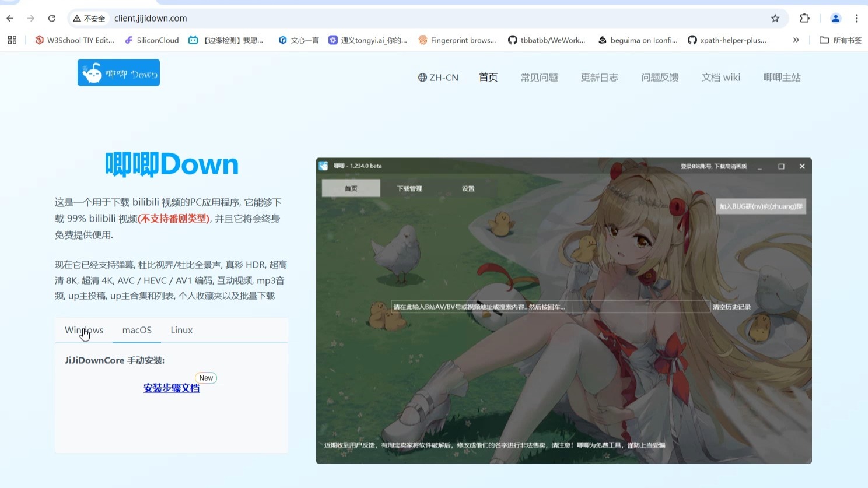Click the browser address bar
The width and height of the screenshot is (868, 488).
[x=150, y=18]
